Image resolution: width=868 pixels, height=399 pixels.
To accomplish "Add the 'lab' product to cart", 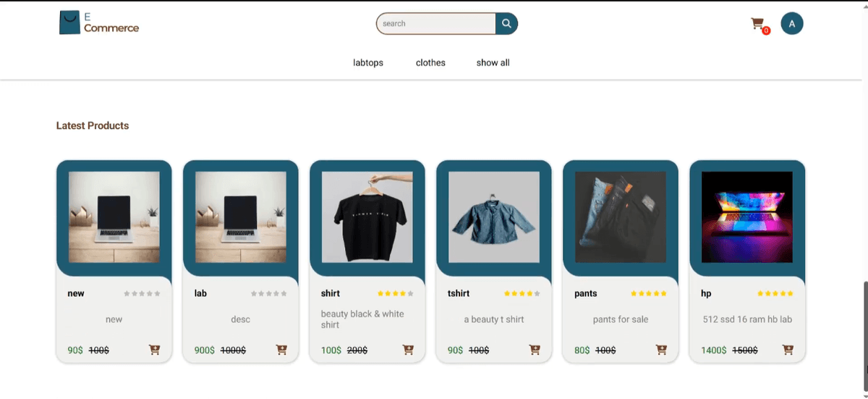I will pyautogui.click(x=281, y=350).
